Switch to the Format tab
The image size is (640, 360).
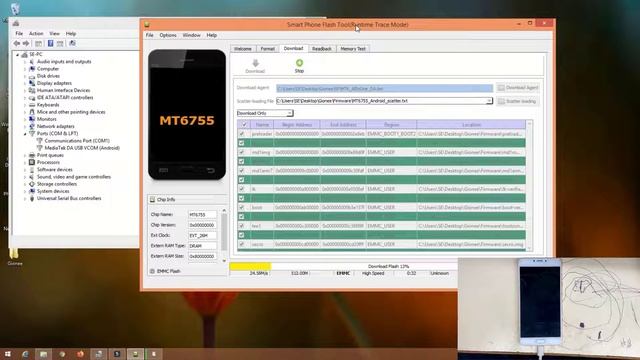tap(267, 49)
